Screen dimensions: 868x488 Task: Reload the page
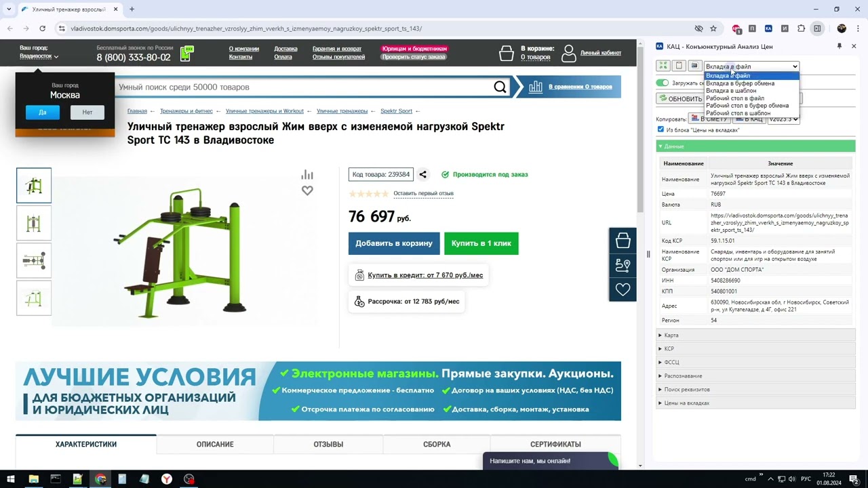click(42, 28)
